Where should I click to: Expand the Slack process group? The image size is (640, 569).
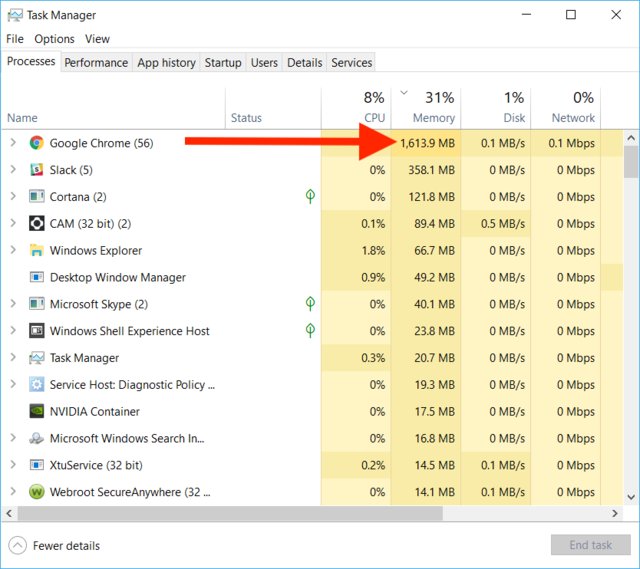13,170
